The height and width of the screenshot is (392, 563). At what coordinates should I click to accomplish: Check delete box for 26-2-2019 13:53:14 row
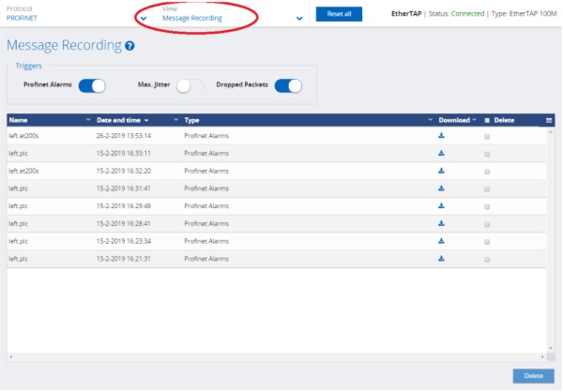click(x=487, y=136)
